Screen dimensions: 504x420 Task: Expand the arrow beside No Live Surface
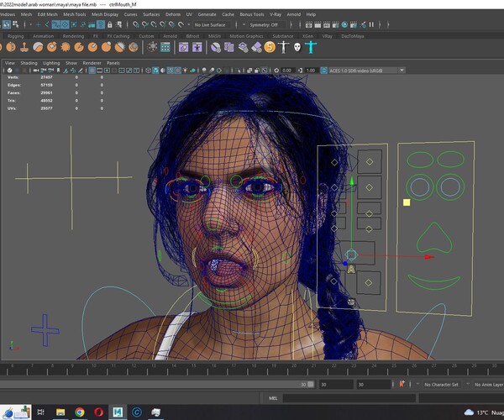(189, 24)
